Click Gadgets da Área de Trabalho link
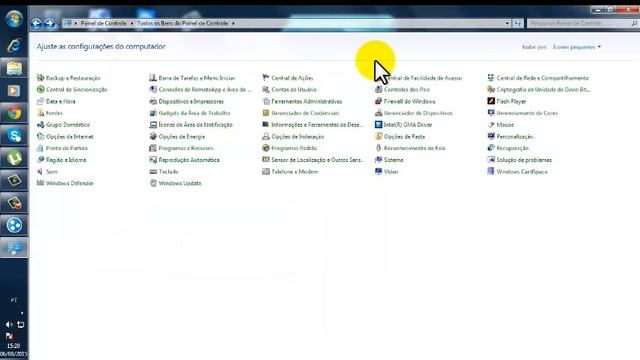Image resolution: width=640 pixels, height=360 pixels. point(195,113)
